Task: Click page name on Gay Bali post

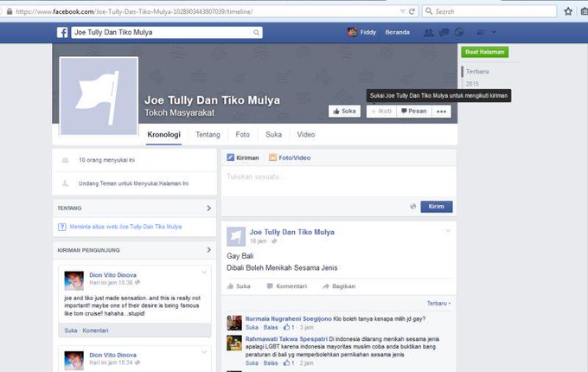Action: coord(292,232)
